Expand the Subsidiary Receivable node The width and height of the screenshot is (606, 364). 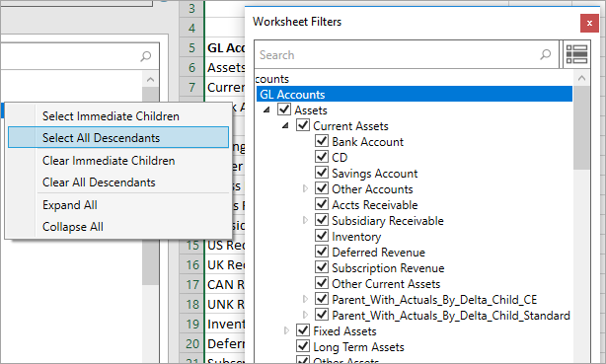pyautogui.click(x=305, y=220)
